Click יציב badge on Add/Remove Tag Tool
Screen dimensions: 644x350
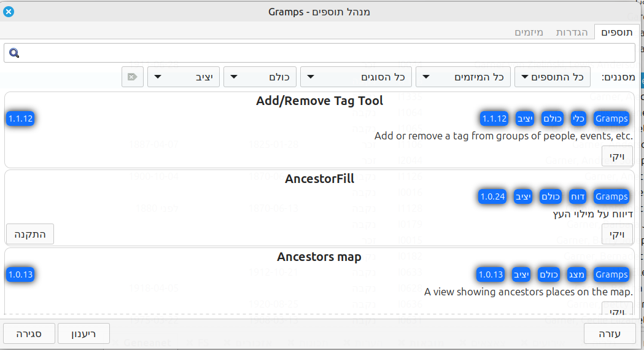[524, 119]
